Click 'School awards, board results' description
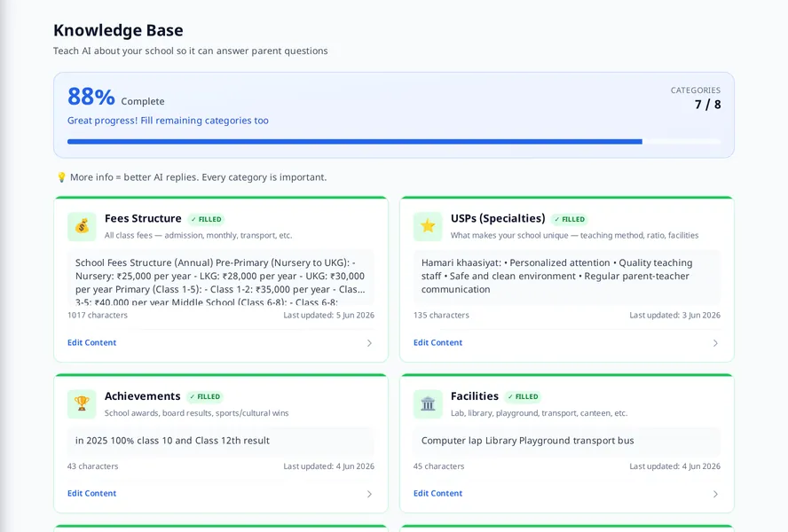This screenshot has height=532, width=788. pos(196,413)
